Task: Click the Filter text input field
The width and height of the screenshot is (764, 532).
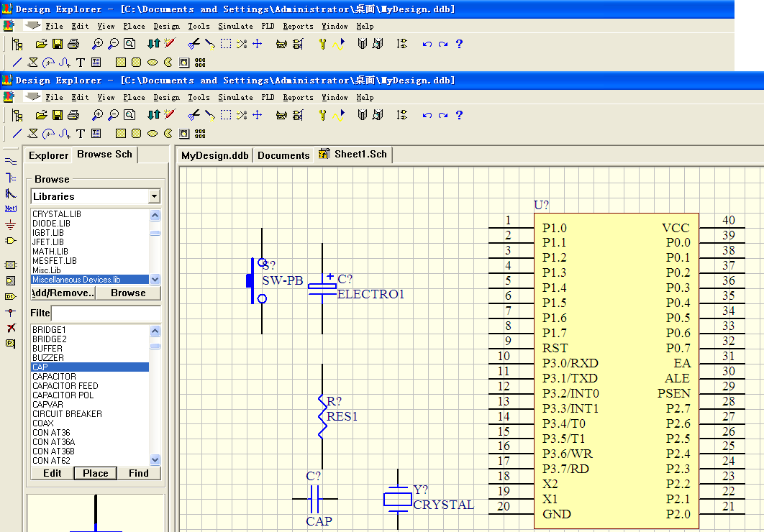Action: (x=106, y=313)
